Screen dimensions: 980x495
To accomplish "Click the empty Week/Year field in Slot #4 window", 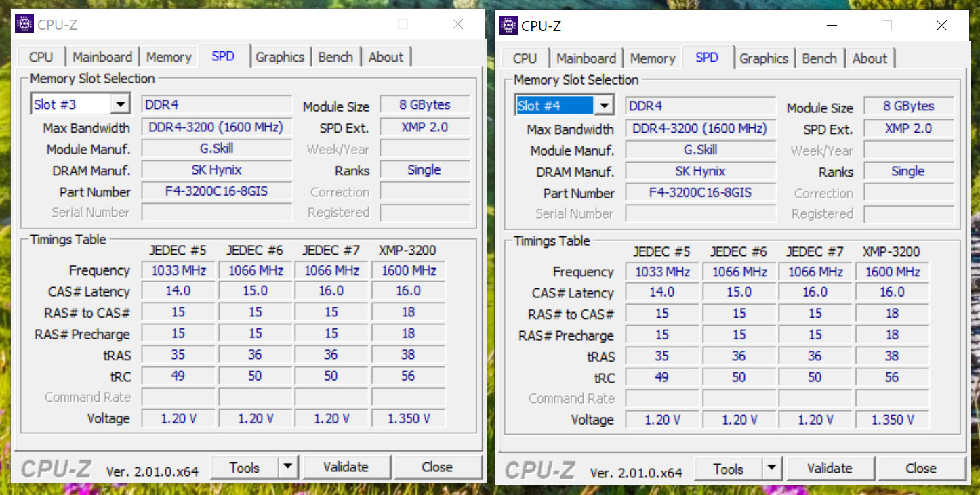I will pos(909,150).
